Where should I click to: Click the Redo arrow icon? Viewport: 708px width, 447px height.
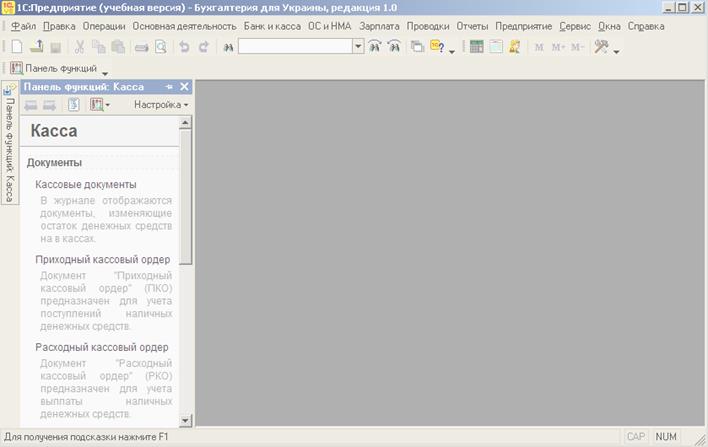tap(204, 47)
